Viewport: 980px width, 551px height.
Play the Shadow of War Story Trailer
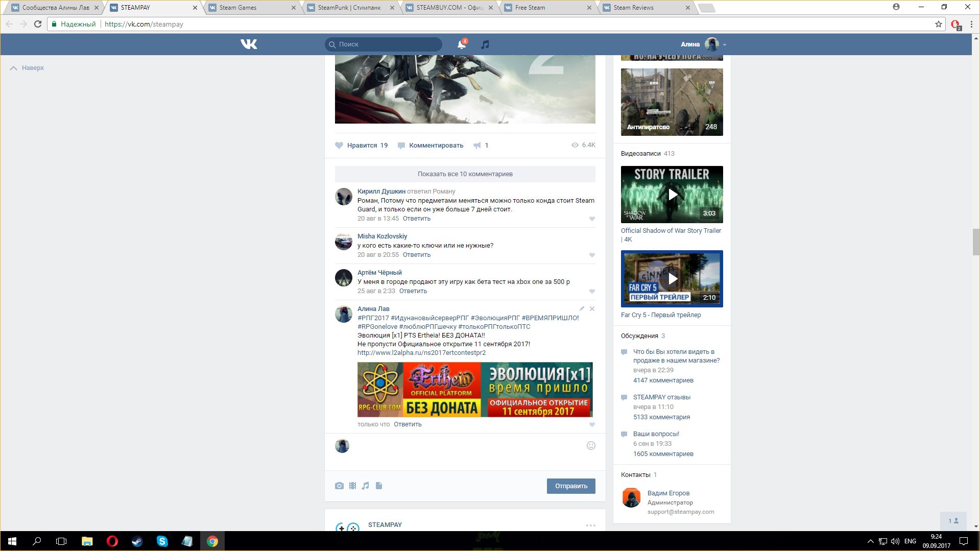pos(672,195)
